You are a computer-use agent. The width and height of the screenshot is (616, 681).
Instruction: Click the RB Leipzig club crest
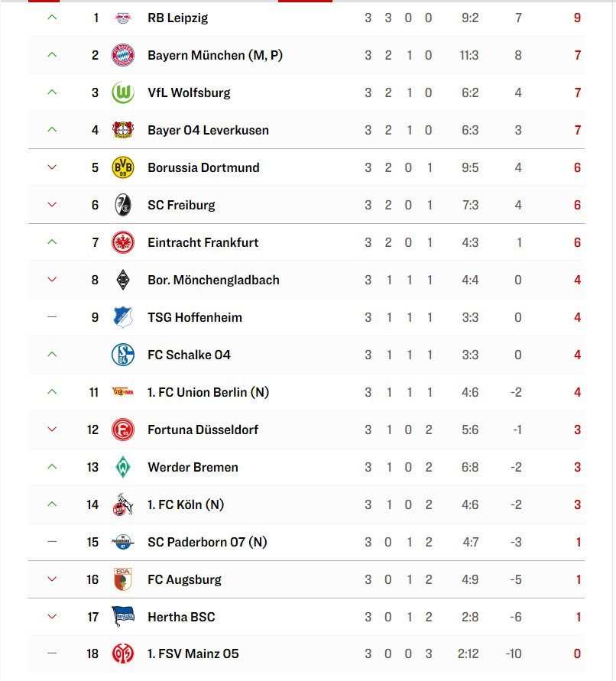pyautogui.click(x=122, y=18)
